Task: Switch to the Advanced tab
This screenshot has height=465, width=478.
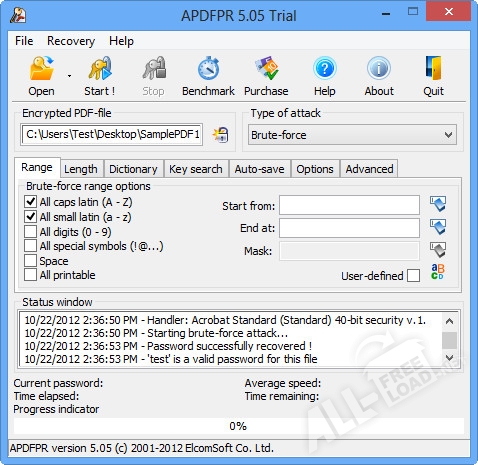Action: tap(369, 169)
